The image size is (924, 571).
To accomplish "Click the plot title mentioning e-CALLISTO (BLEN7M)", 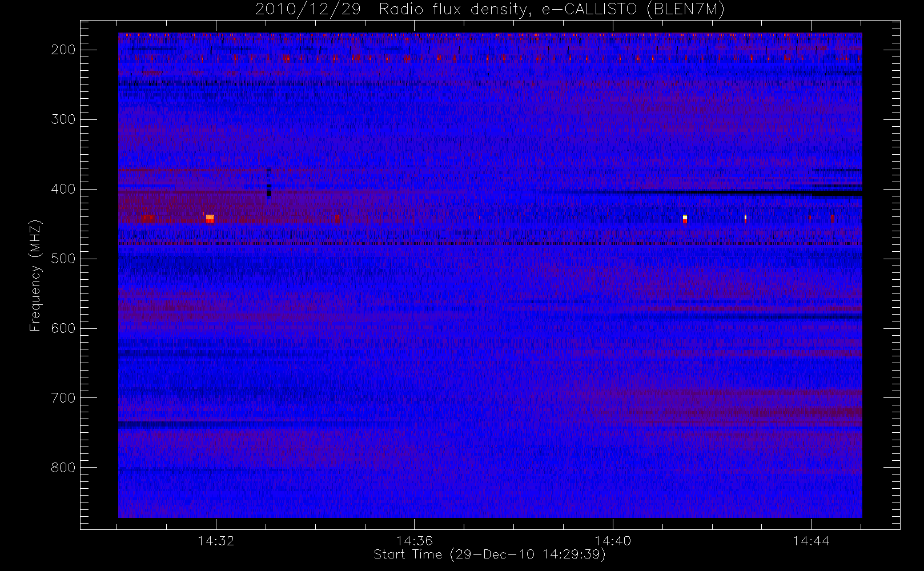I will click(x=490, y=9).
